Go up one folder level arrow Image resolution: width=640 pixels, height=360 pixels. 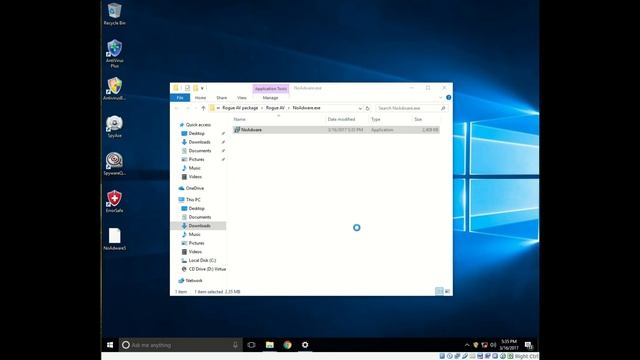(x=203, y=108)
